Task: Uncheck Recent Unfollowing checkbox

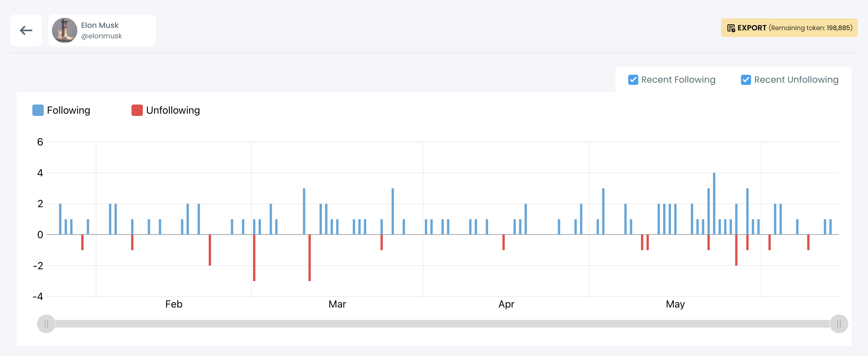Action: pyautogui.click(x=746, y=80)
